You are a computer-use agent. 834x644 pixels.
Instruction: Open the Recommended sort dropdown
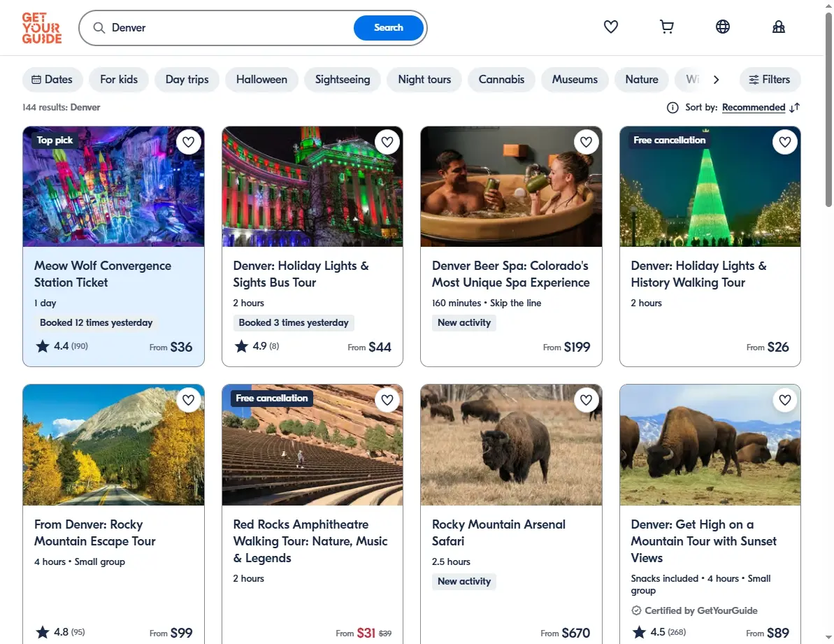[x=753, y=108]
